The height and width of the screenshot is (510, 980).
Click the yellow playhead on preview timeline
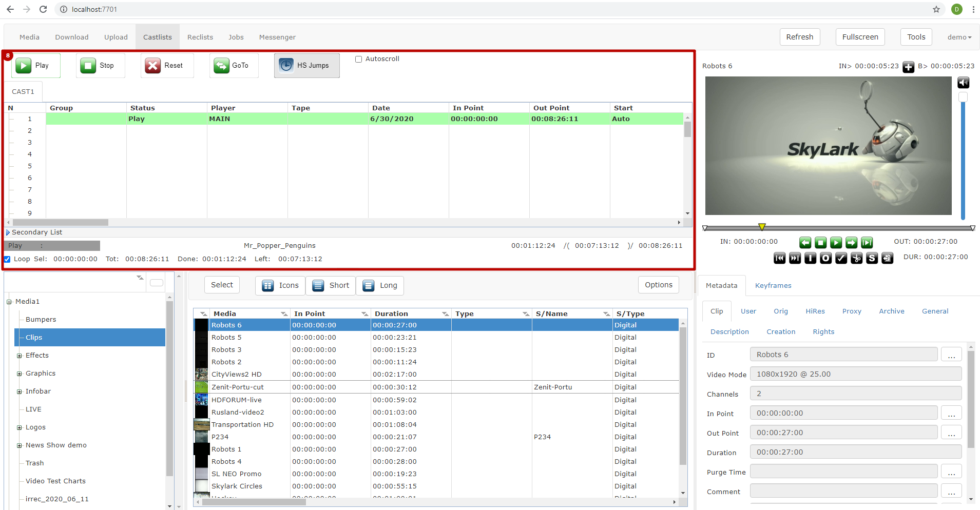point(762,227)
